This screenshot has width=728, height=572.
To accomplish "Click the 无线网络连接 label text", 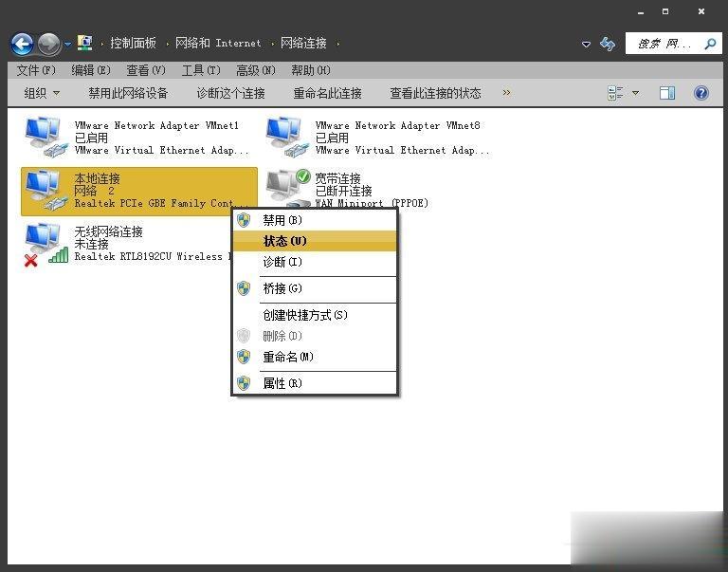I will coord(108,231).
